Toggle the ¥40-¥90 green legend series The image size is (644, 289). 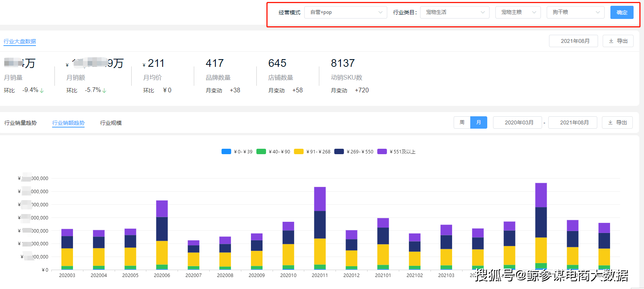point(261,151)
